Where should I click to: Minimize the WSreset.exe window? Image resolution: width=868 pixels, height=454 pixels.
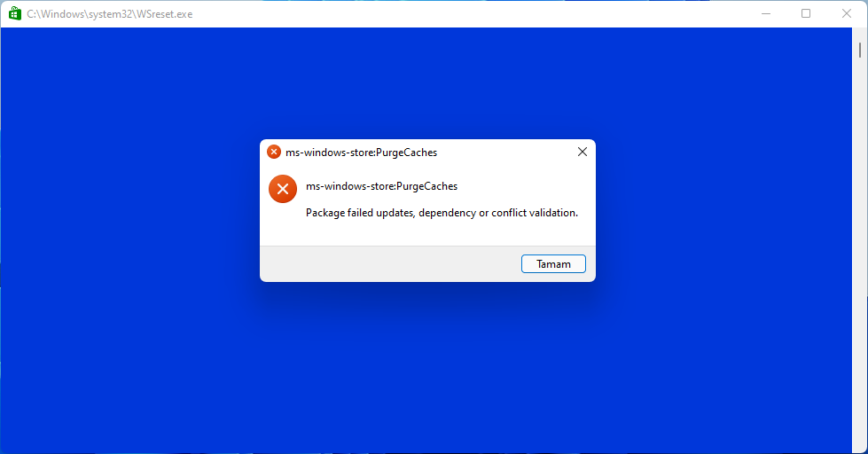tap(766, 14)
